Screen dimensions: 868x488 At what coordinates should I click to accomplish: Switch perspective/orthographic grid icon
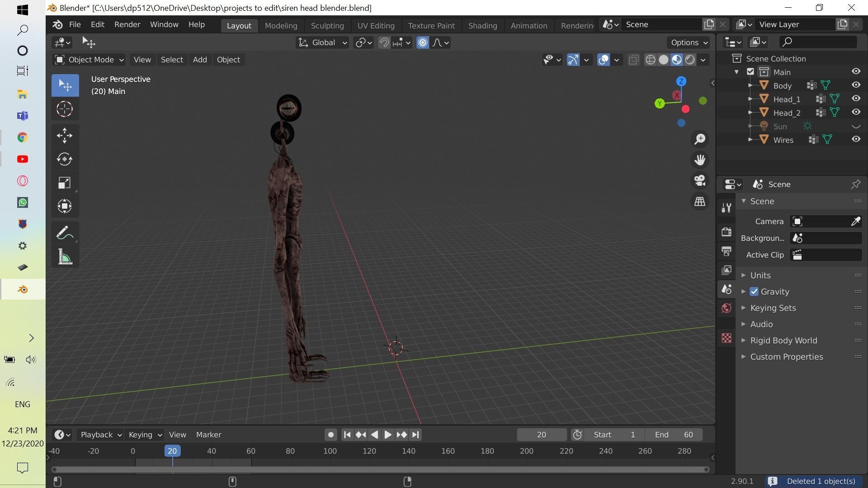pos(700,202)
